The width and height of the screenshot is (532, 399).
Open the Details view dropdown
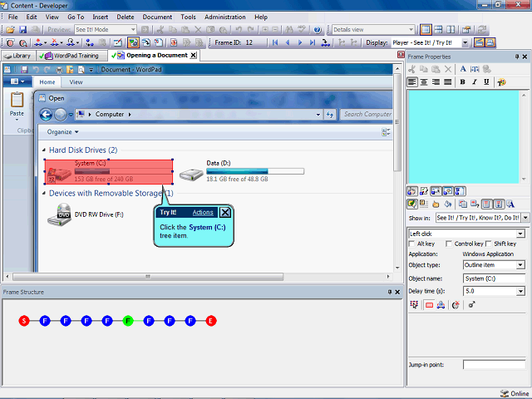[x=411, y=30]
